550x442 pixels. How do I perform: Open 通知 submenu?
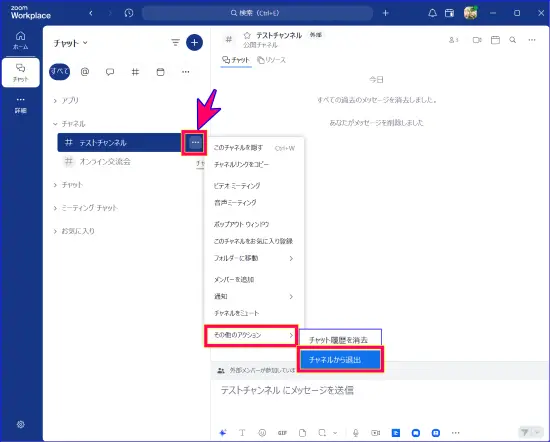254,297
